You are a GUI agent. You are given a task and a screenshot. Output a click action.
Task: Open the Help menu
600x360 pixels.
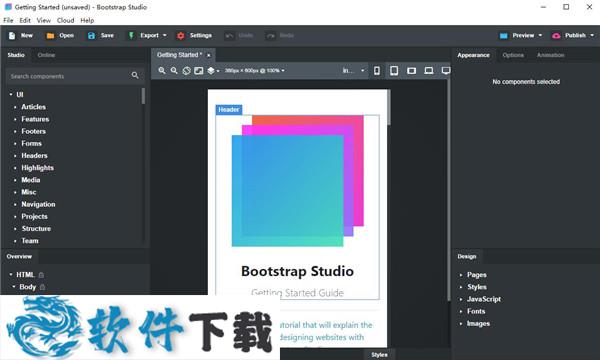(87, 20)
